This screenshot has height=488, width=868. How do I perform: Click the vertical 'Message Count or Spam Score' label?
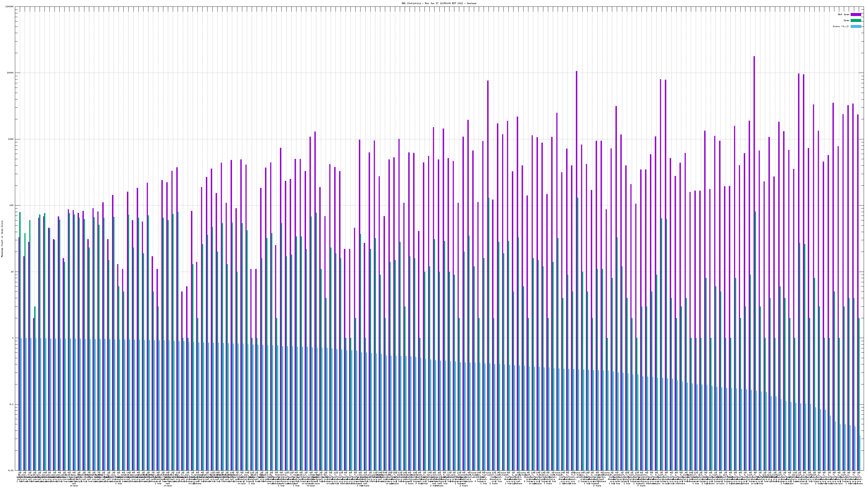tap(2, 239)
